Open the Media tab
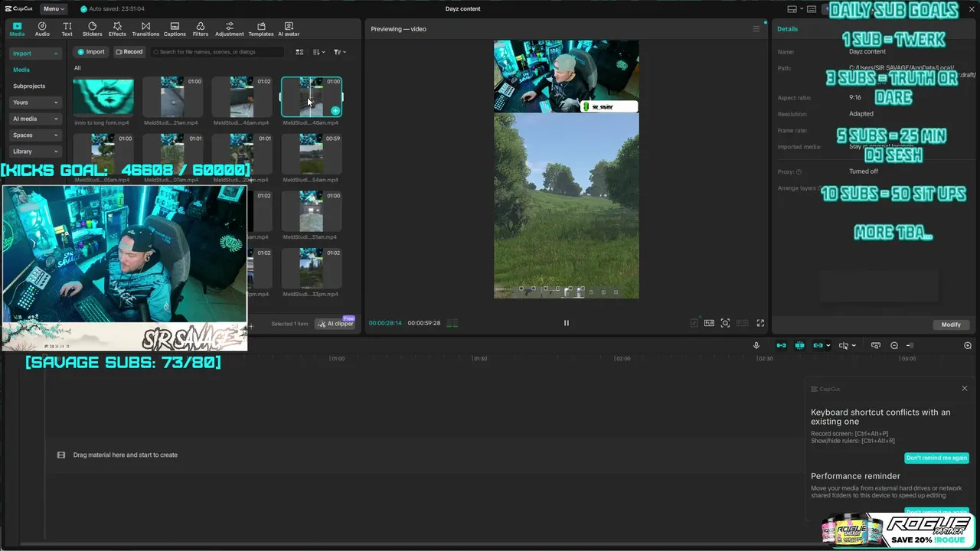This screenshot has width=980, height=551. (17, 29)
